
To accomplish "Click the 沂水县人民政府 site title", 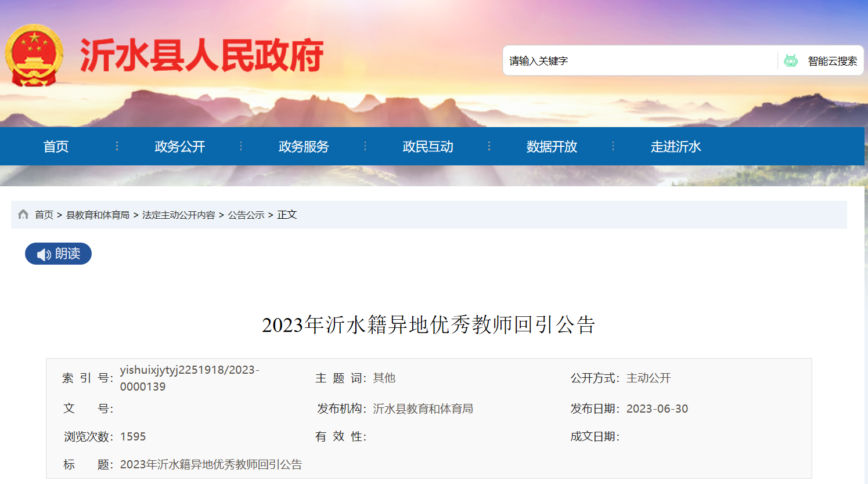I will point(201,56).
